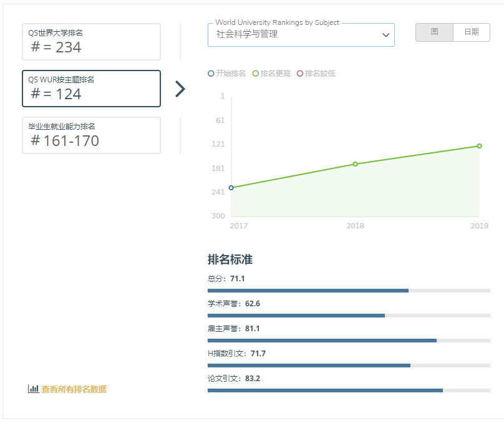504x431 pixels.
Task: Click the bar chart icon beside 查看所有排名数据
Action: (x=33, y=389)
